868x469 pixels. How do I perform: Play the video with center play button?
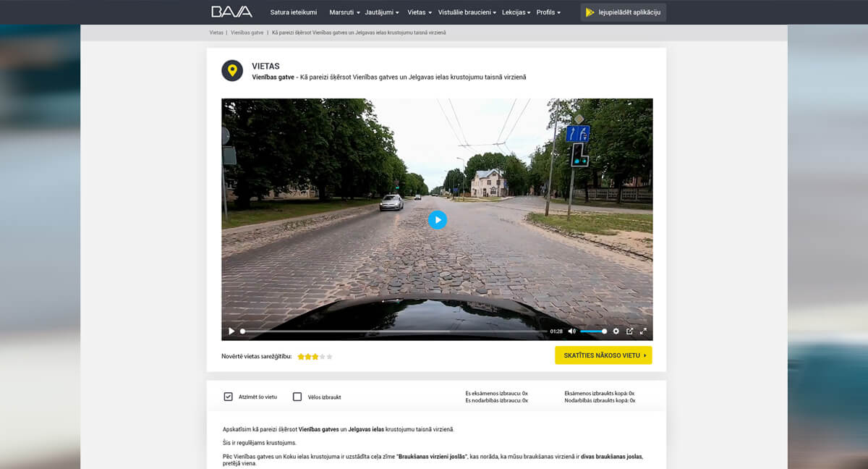(x=437, y=219)
